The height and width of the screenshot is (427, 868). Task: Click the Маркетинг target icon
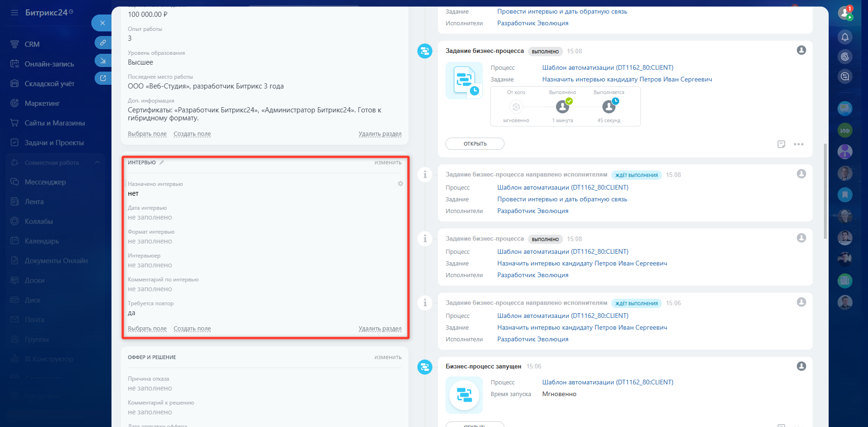15,103
